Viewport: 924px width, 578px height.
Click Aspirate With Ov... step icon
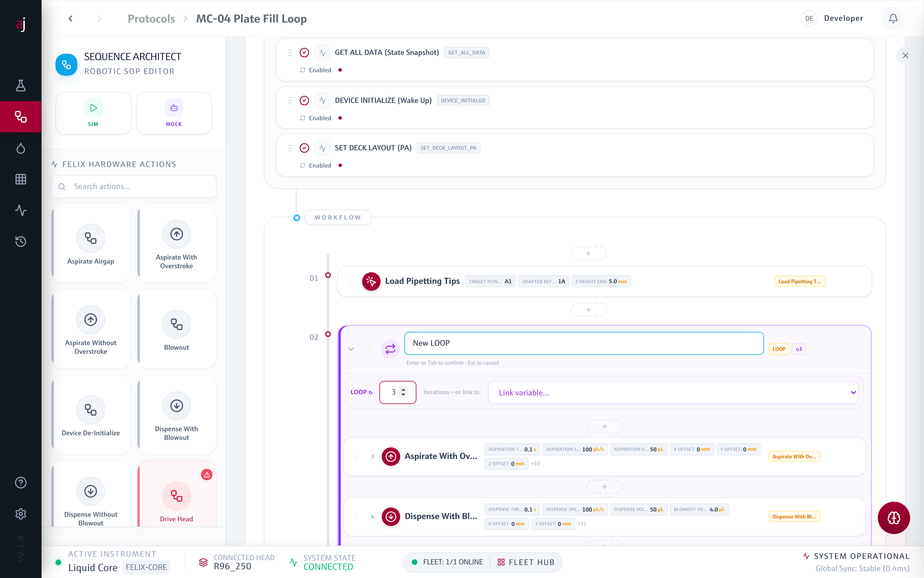pyautogui.click(x=391, y=456)
